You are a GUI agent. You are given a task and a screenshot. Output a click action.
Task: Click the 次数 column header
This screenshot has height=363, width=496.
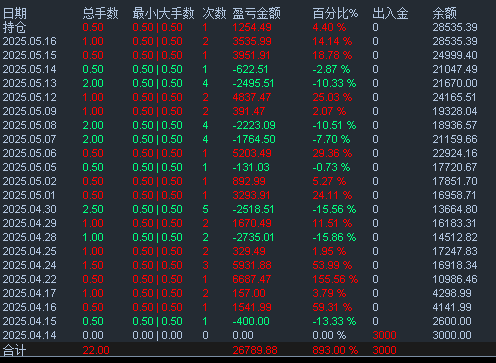(214, 13)
